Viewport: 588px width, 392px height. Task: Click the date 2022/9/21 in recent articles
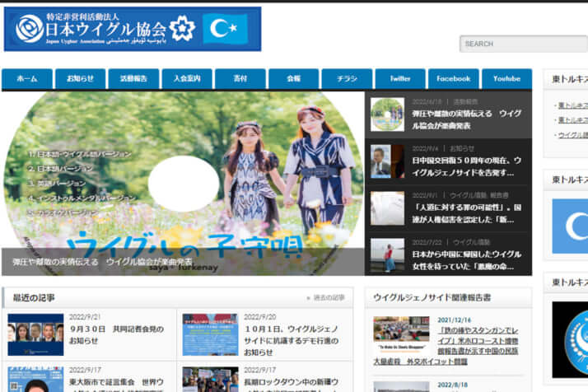point(85,317)
